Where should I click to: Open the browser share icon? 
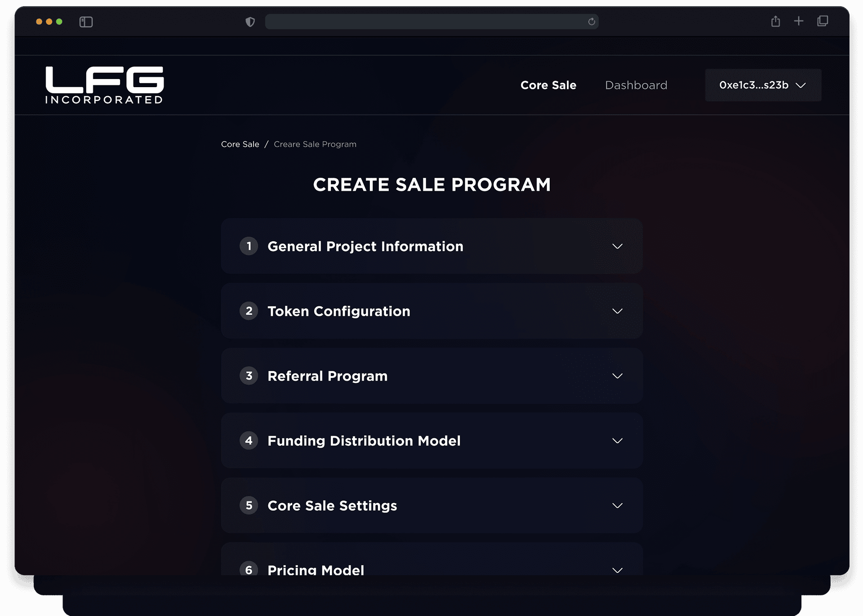point(775,21)
